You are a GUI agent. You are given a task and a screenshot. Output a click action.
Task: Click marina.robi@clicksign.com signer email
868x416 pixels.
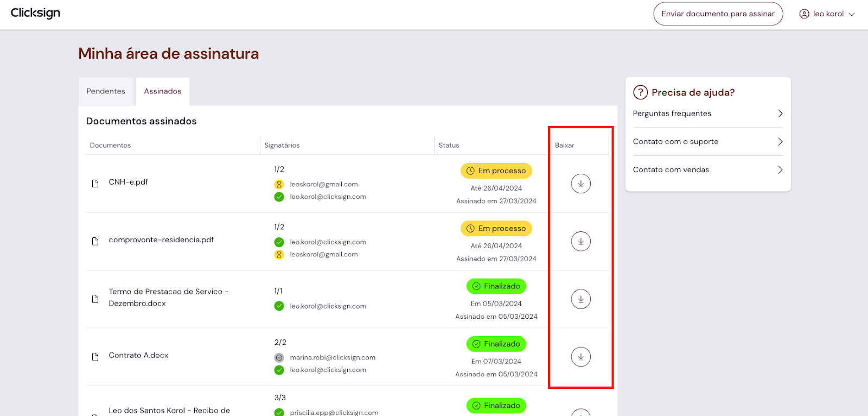click(333, 357)
